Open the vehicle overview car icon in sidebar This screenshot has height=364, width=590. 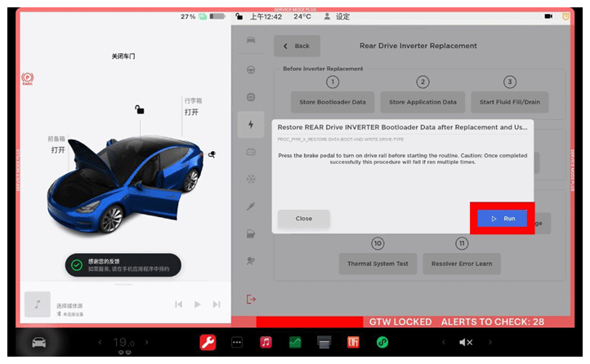[251, 40]
